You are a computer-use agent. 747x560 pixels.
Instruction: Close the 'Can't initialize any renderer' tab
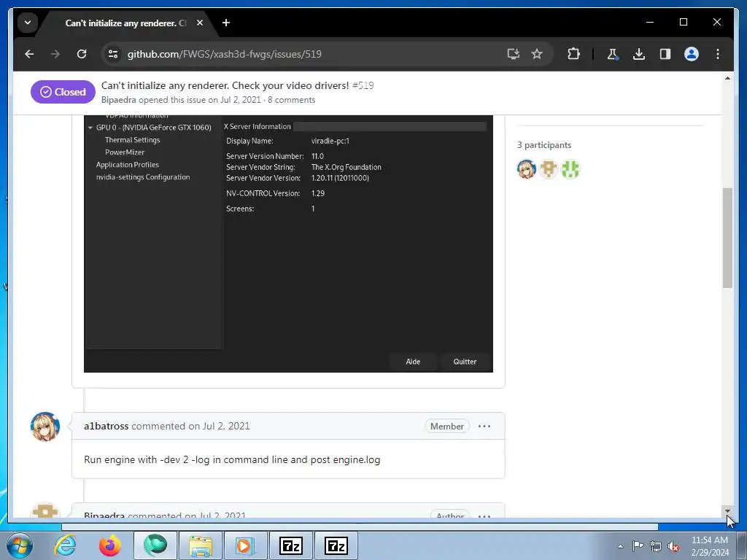[x=200, y=23]
